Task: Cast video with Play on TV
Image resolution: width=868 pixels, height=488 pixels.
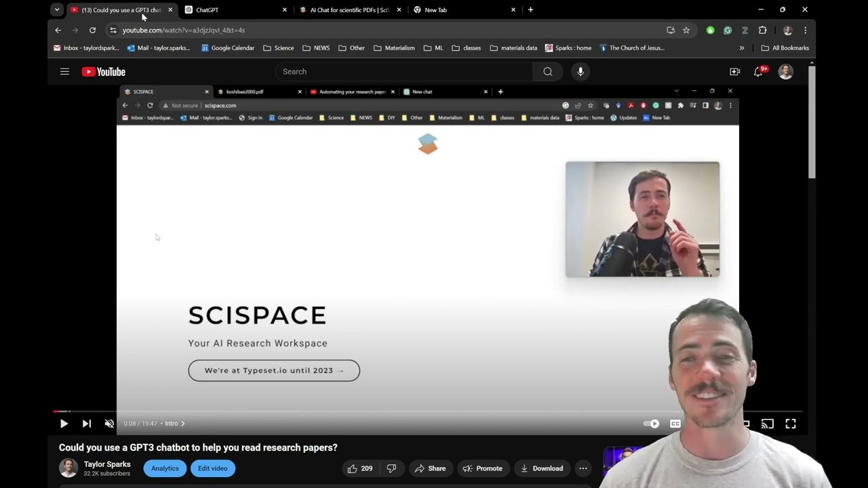Action: point(768,424)
